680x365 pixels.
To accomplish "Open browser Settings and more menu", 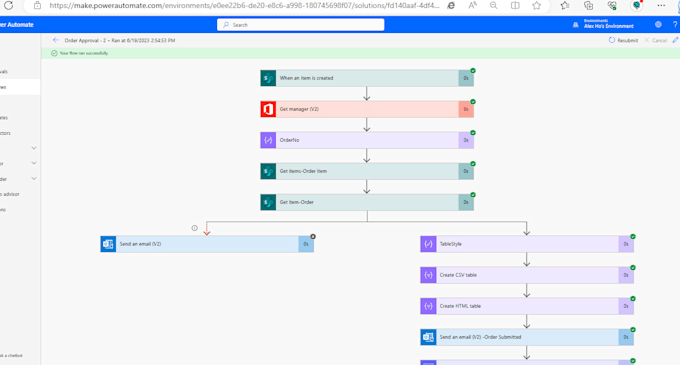I will click(661, 6).
